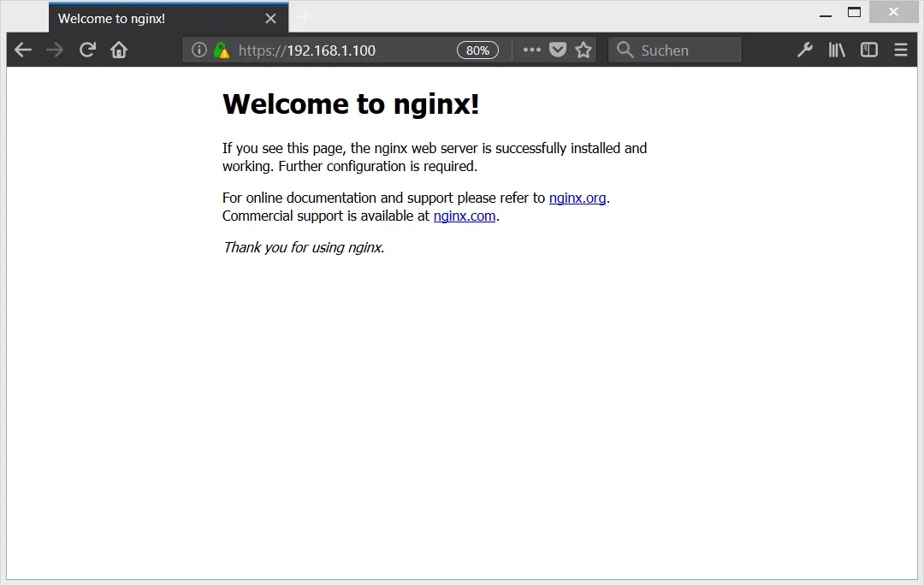Image resolution: width=924 pixels, height=586 pixels.
Task: Click the Welcome to nginx! heading
Action: (x=351, y=104)
